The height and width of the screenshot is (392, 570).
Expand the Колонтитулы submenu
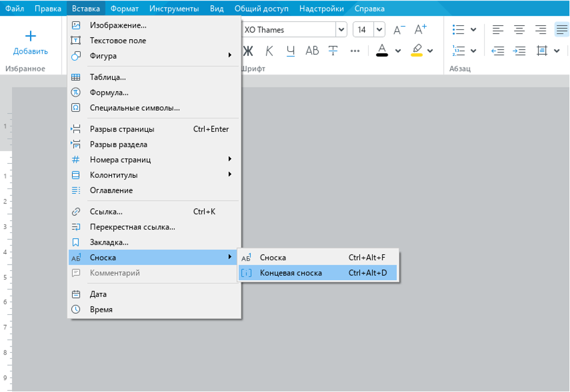[154, 175]
